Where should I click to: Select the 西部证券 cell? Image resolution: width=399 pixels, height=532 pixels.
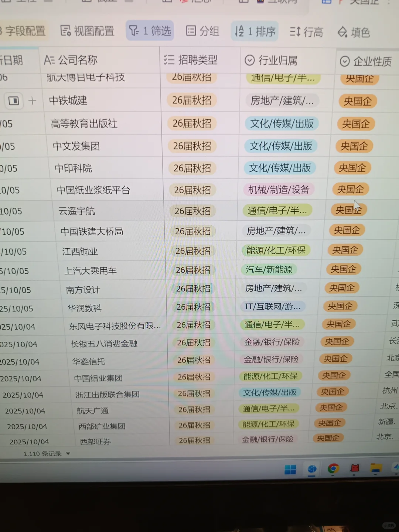click(x=123, y=441)
